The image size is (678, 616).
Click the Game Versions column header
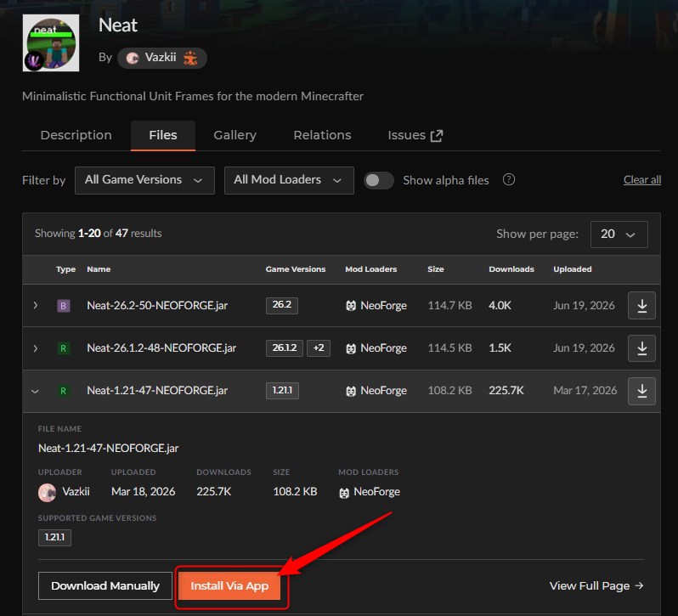pyautogui.click(x=296, y=268)
